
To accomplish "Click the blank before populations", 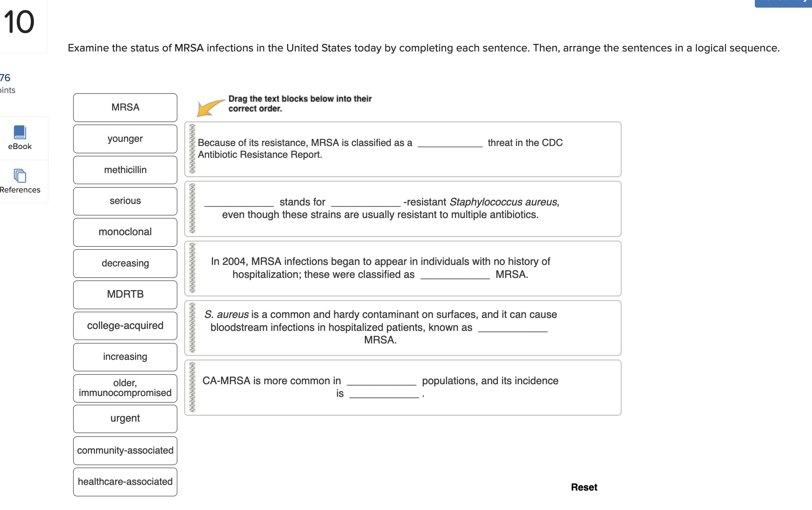I will coord(381,381).
